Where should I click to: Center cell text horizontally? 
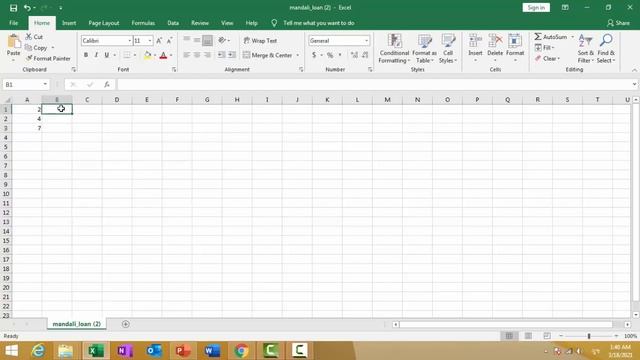click(x=197, y=55)
